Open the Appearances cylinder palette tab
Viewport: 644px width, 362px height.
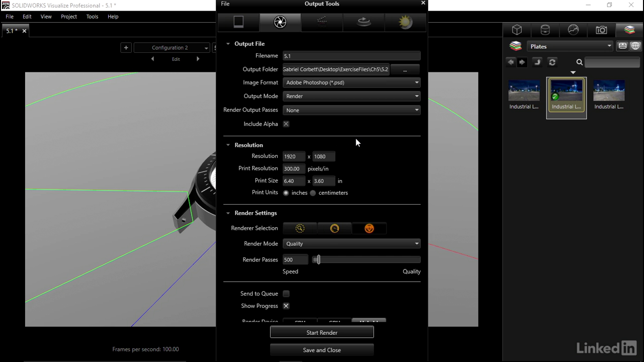coord(545,30)
